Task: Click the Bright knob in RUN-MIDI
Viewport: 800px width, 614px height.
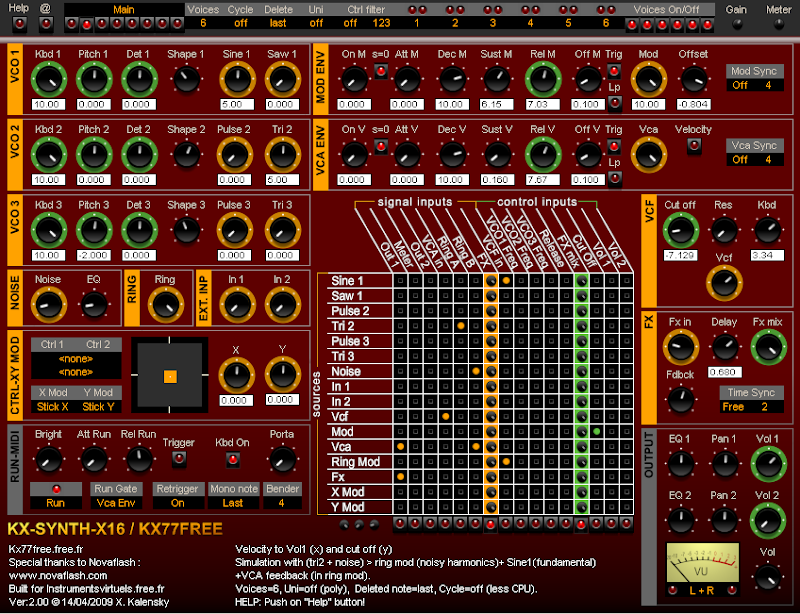Action: [48, 460]
